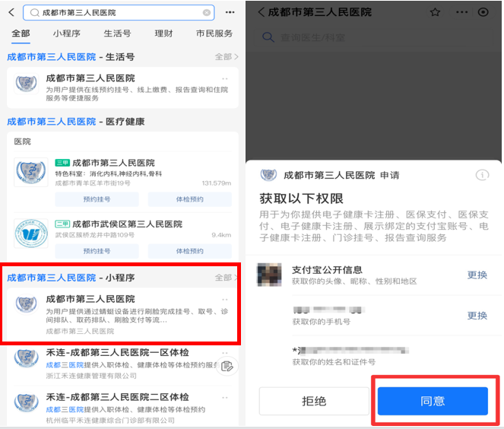The height and width of the screenshot is (429, 504).
Task: Tap the back arrow beside the search box
Action: (11, 12)
